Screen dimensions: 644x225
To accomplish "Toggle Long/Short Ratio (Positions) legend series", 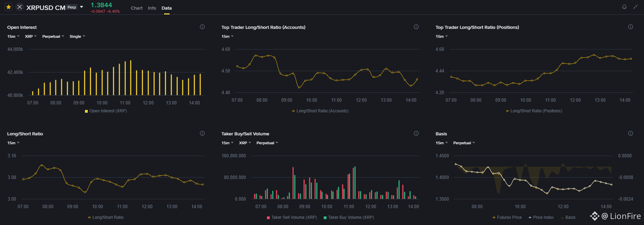I will pyautogui.click(x=534, y=111).
